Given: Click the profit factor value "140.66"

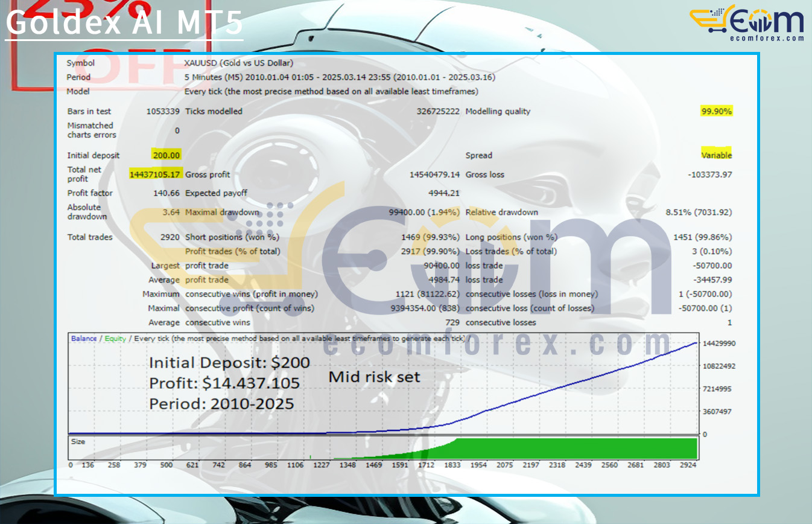Looking at the screenshot, I should [167, 193].
